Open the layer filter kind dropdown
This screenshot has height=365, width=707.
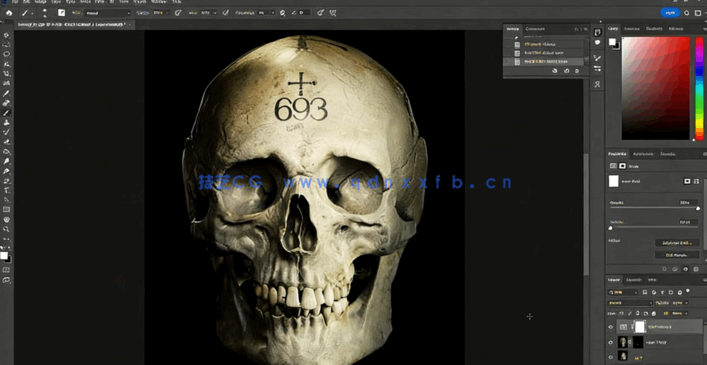pos(624,292)
